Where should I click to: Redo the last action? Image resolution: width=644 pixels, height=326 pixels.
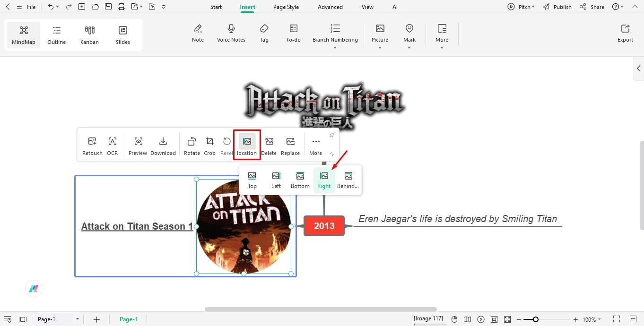(69, 7)
